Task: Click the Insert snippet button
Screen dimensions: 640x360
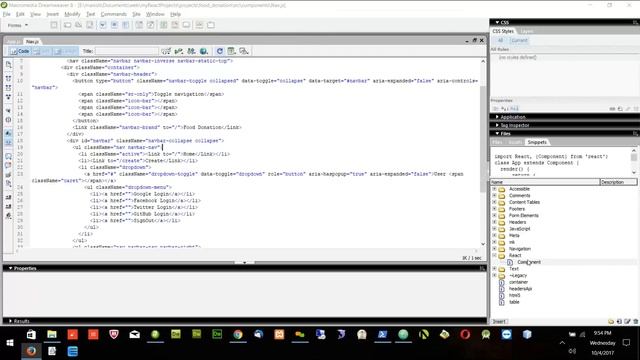Action: tap(499, 322)
